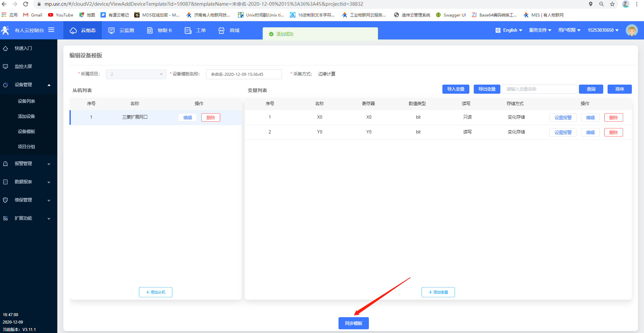Open 快速入门 home icon in sidebar
The width and height of the screenshot is (644, 333).
pyautogui.click(x=5, y=49)
